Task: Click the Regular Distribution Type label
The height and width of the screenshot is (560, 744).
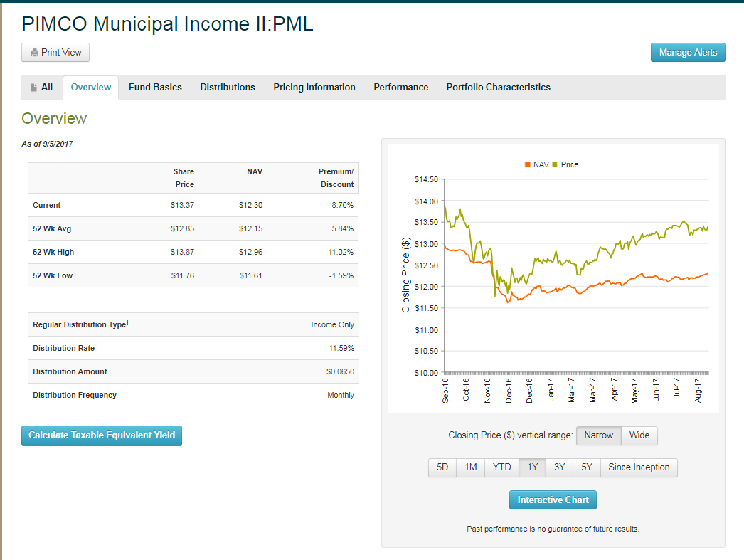Action: pyautogui.click(x=80, y=324)
